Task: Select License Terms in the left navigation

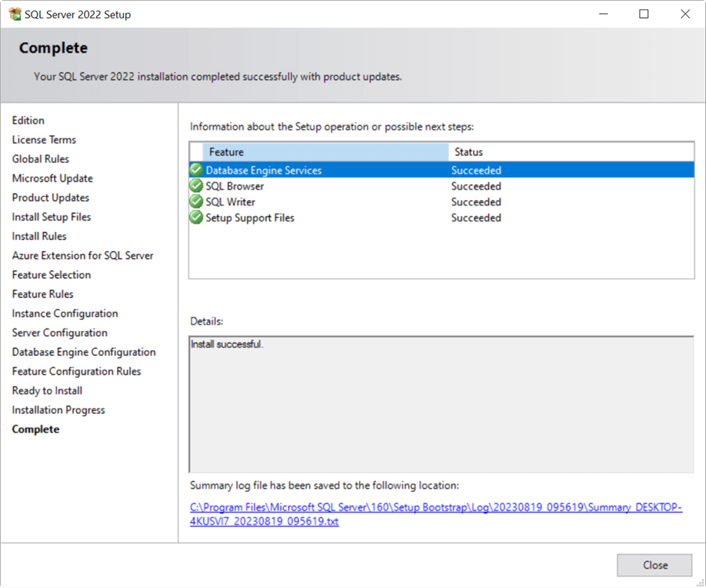Action: pos(44,140)
